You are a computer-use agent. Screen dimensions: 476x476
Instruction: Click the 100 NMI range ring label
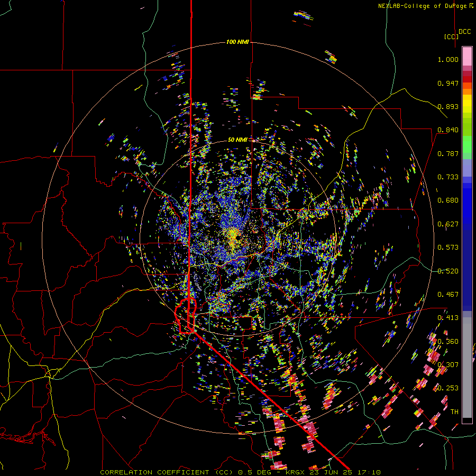click(x=237, y=42)
